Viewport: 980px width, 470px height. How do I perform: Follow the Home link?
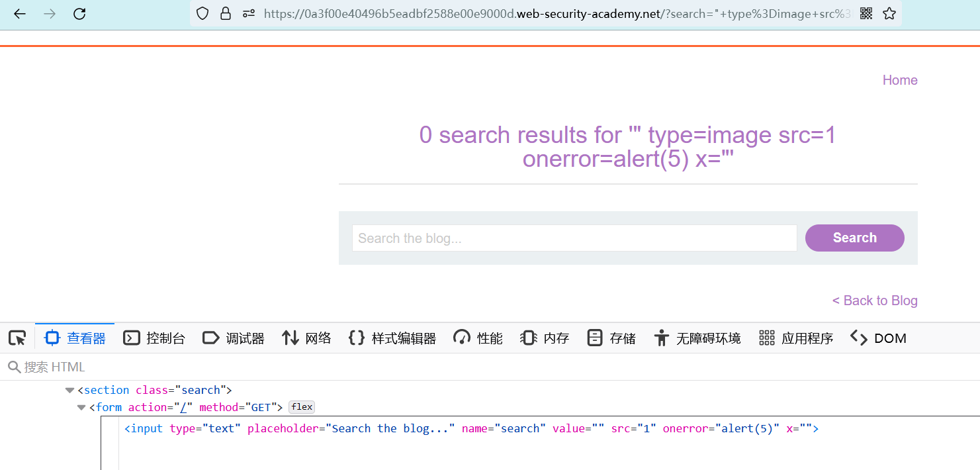(900, 80)
